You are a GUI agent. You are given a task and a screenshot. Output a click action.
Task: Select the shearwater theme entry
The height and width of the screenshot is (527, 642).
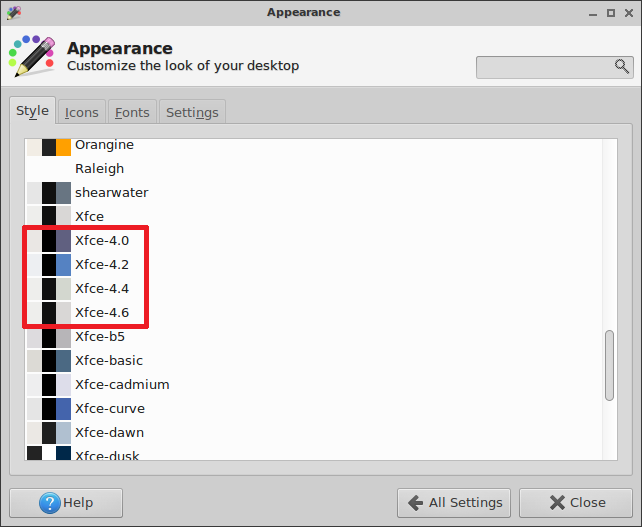pyautogui.click(x=313, y=192)
